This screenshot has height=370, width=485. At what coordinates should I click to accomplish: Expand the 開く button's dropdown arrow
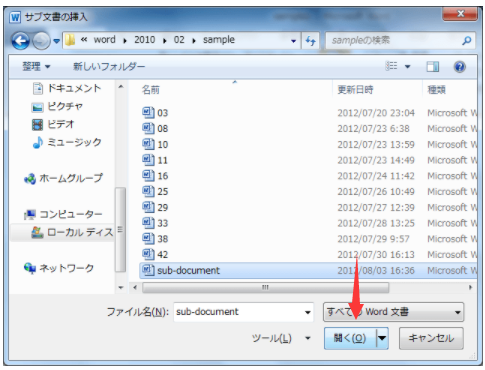coord(382,338)
